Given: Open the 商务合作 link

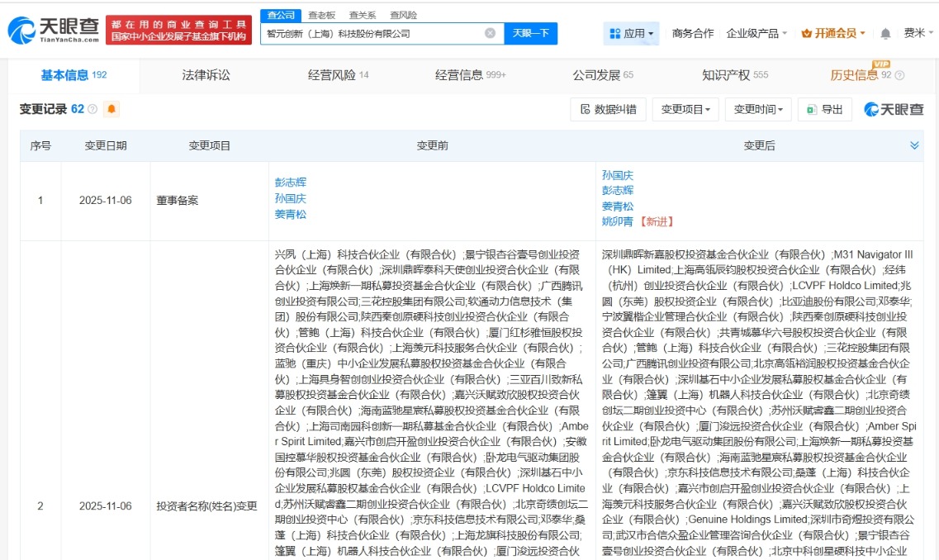Looking at the screenshot, I should pyautogui.click(x=692, y=34).
